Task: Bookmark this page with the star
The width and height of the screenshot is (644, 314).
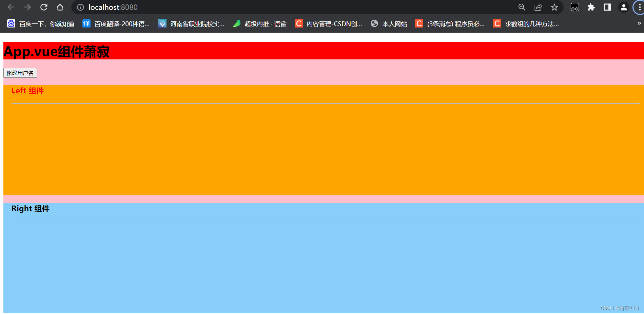Action: [x=554, y=7]
